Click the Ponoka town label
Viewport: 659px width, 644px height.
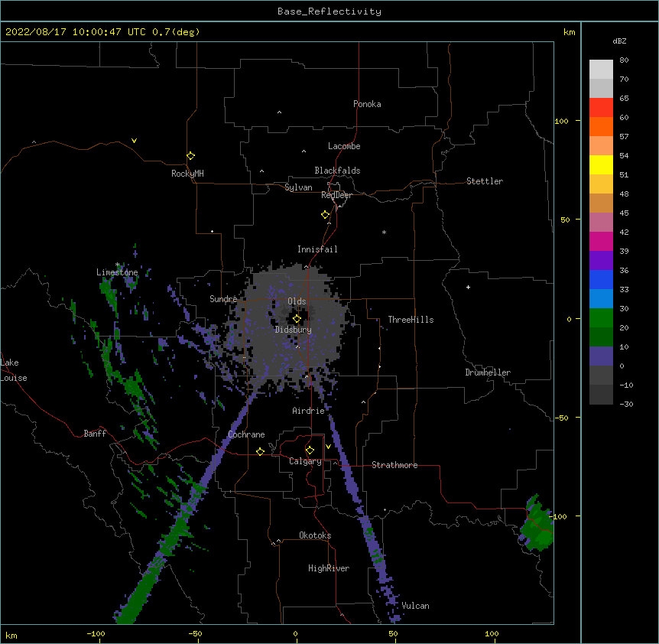(367, 104)
